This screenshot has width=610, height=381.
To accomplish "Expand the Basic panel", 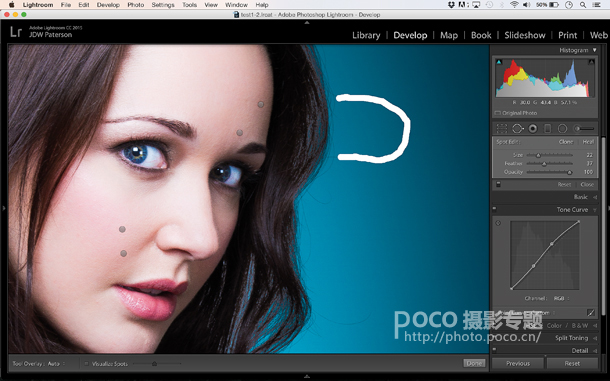I will pos(595,197).
